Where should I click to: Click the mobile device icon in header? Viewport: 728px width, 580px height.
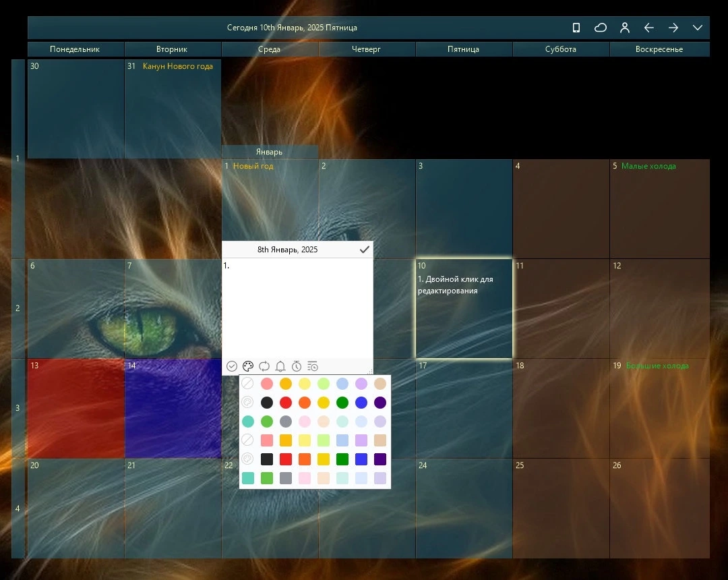(x=576, y=28)
